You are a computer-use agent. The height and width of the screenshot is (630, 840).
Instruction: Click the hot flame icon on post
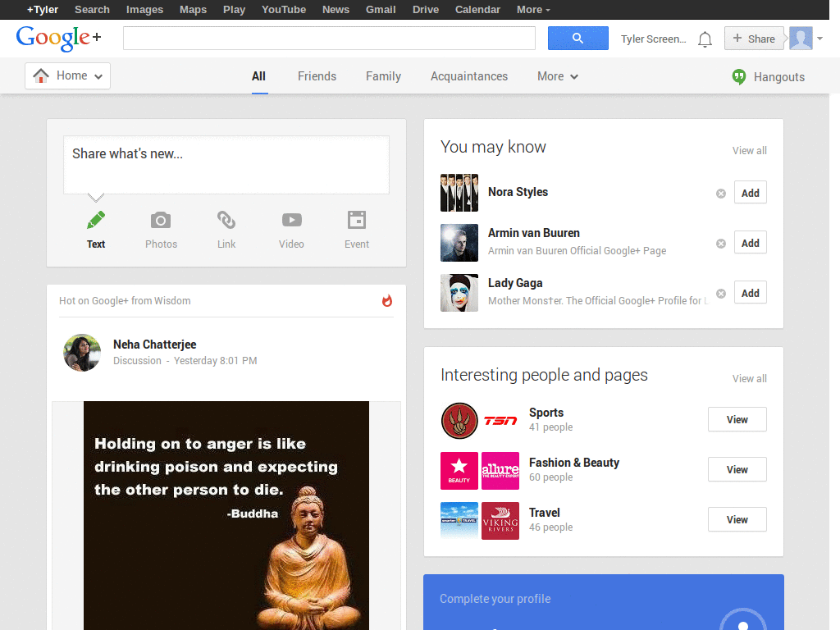point(387,300)
